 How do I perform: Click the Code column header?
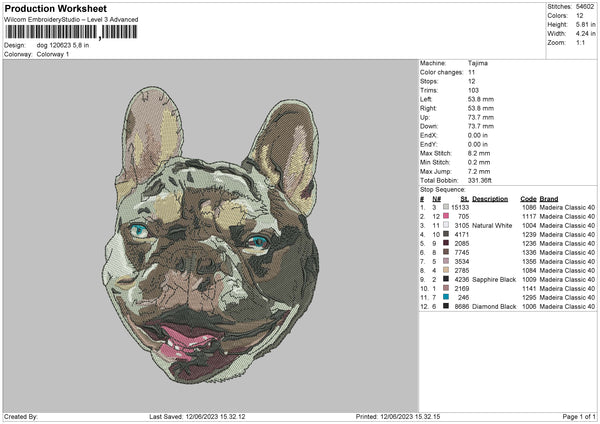(528, 198)
